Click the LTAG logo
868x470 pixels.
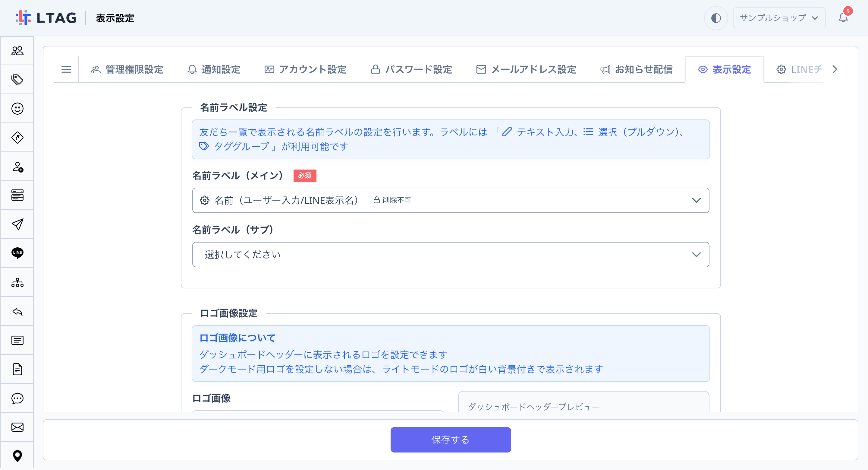(x=46, y=18)
